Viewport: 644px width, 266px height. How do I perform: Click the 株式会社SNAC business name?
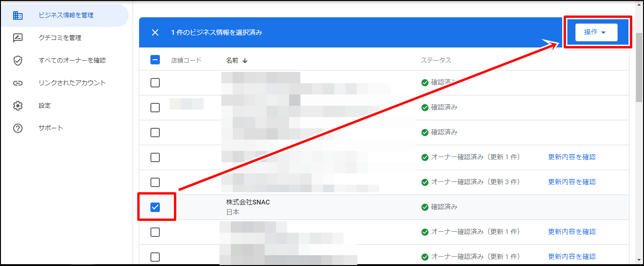248,202
